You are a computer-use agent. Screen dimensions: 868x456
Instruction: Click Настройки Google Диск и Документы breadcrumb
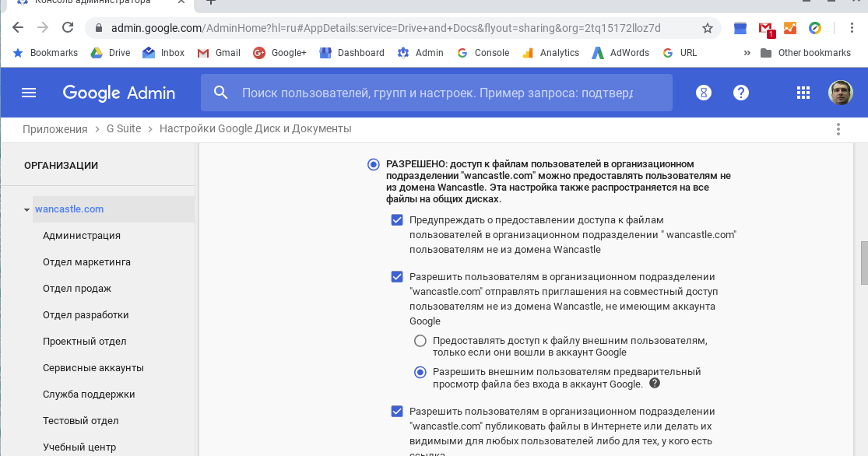[x=255, y=128]
